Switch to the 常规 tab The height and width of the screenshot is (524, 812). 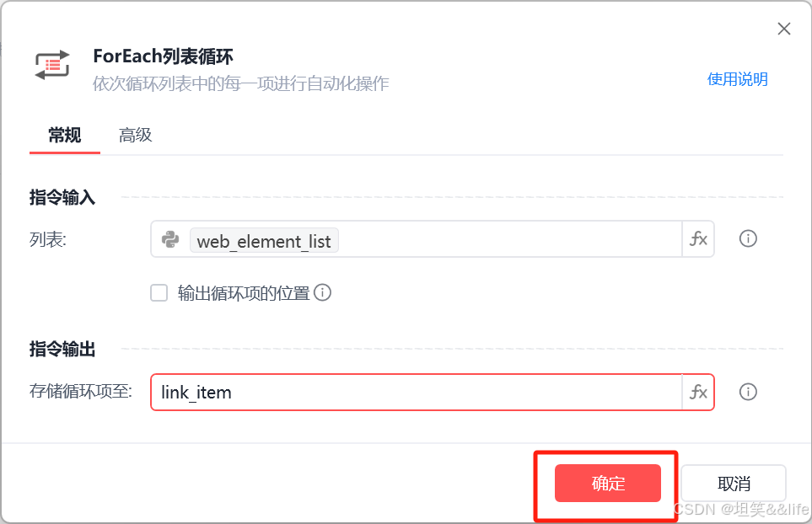(65, 136)
